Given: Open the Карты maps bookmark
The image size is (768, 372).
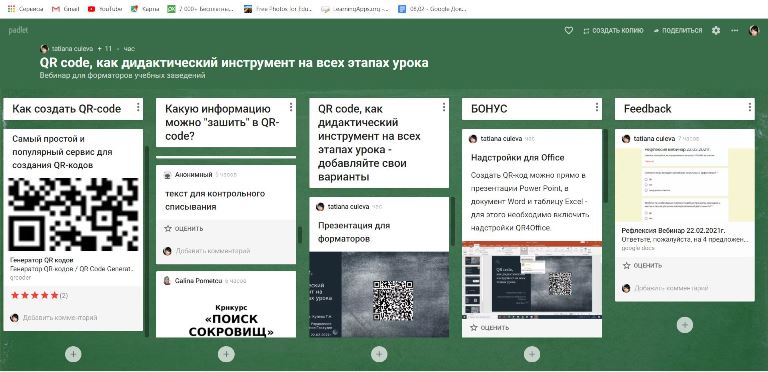Looking at the screenshot, I should tap(144, 9).
